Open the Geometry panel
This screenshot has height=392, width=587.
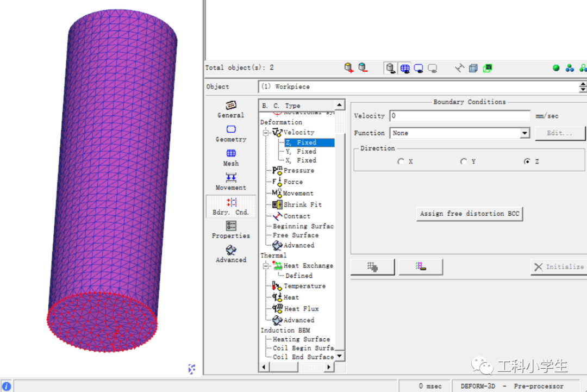pyautogui.click(x=230, y=134)
